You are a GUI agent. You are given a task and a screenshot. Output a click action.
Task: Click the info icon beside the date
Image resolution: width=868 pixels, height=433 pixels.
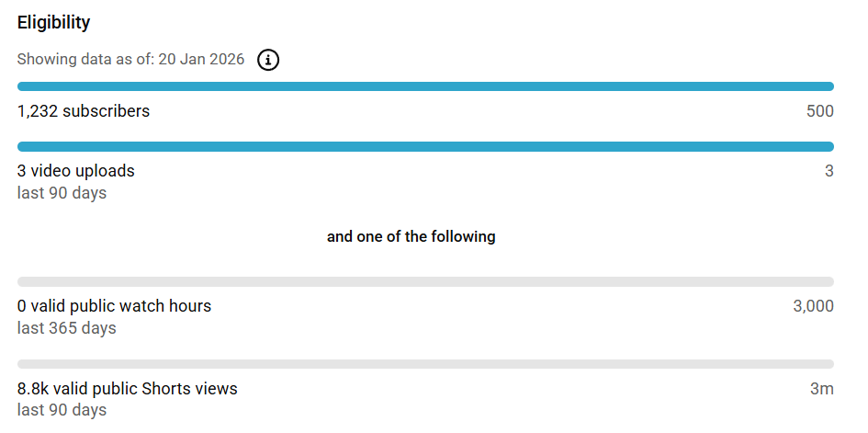pos(268,60)
